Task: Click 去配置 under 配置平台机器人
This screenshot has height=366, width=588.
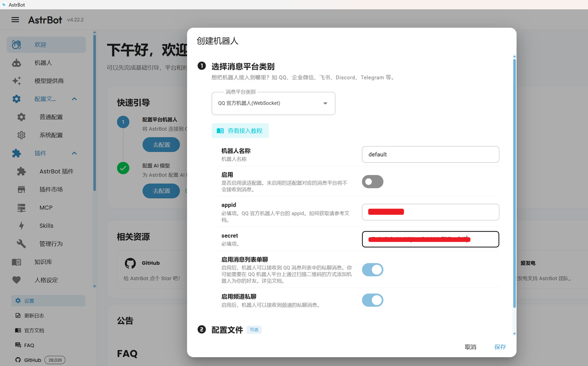Action: (161, 145)
